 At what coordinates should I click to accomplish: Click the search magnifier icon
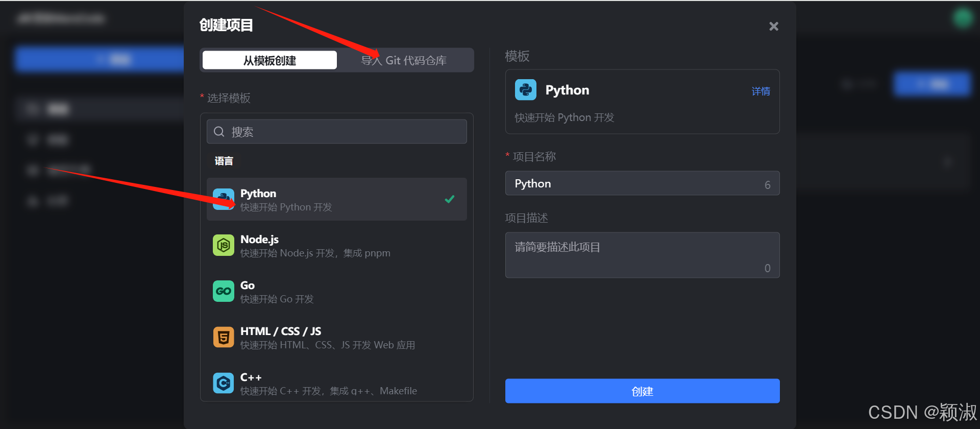pyautogui.click(x=219, y=132)
